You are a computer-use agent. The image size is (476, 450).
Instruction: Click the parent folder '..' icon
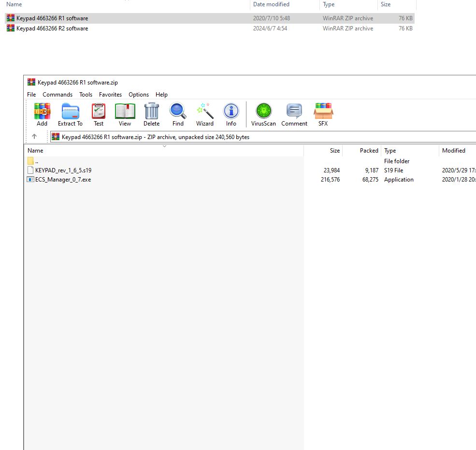(x=30, y=161)
